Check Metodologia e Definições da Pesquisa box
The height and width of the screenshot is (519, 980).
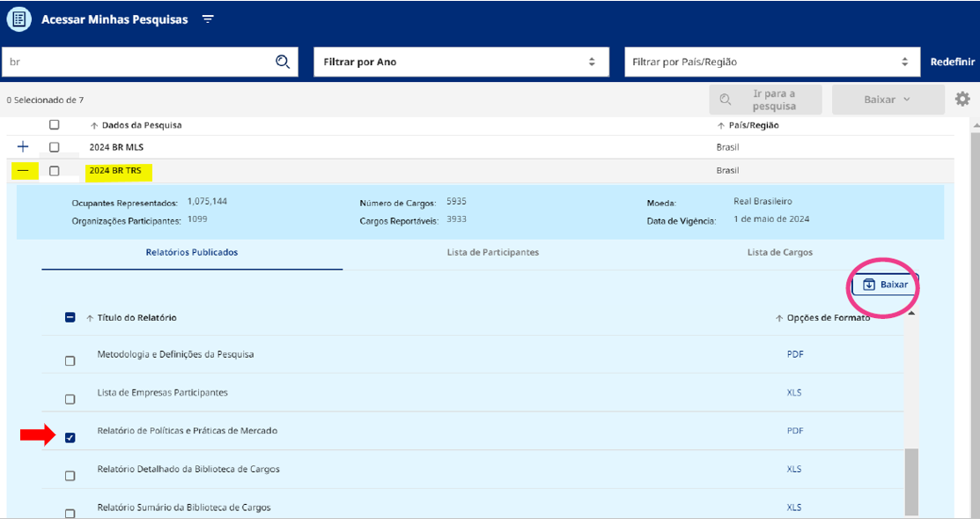(x=70, y=360)
